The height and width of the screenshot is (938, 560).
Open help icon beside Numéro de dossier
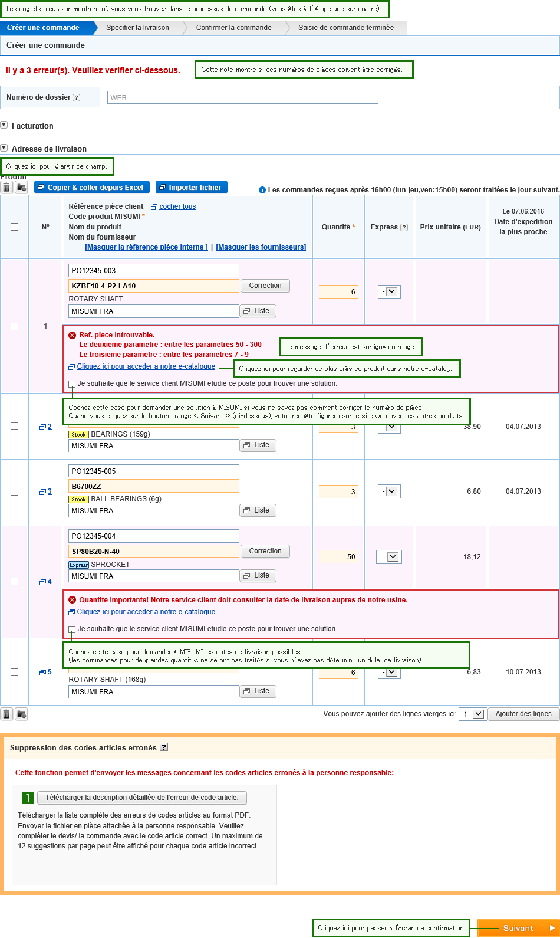point(76,97)
